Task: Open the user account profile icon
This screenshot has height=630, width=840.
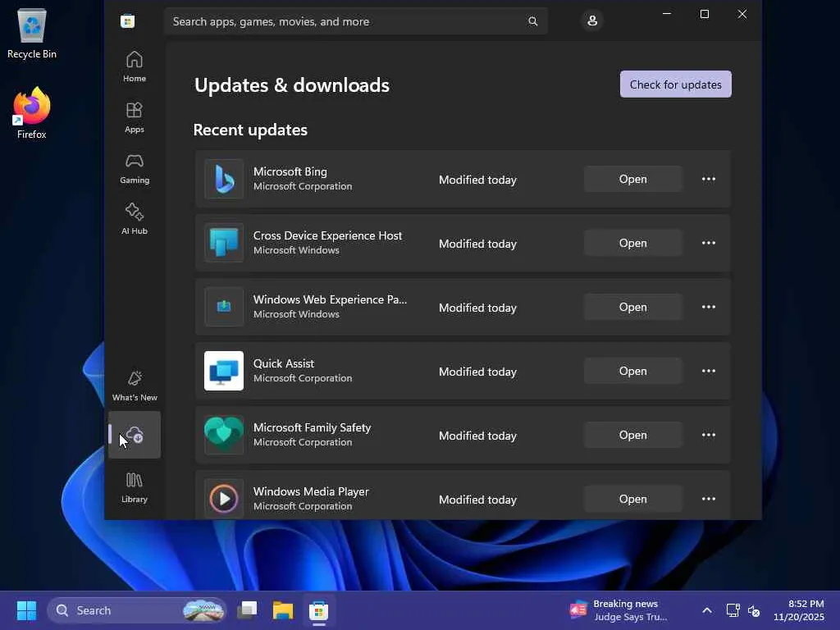Action: (592, 21)
